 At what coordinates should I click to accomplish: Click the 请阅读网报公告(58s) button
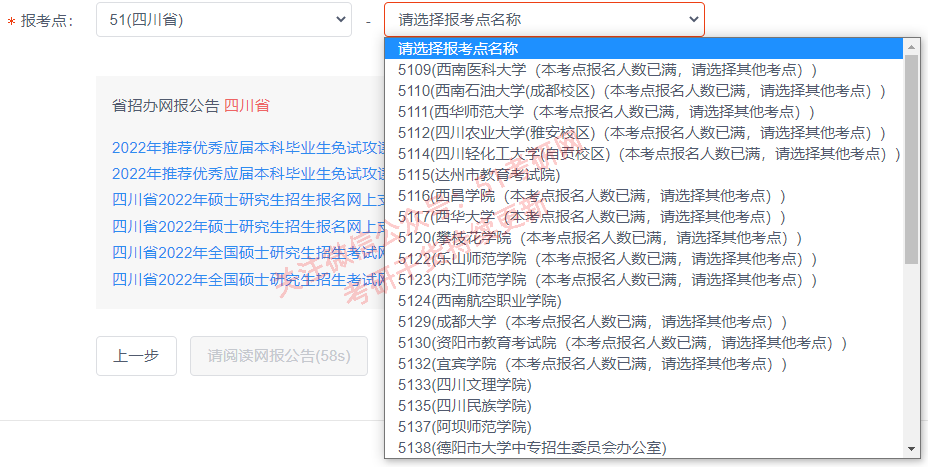[x=279, y=356]
